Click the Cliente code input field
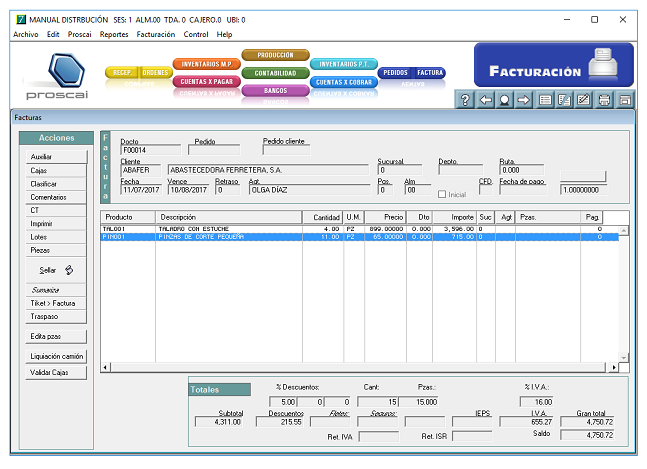647x469 pixels. tap(141, 170)
